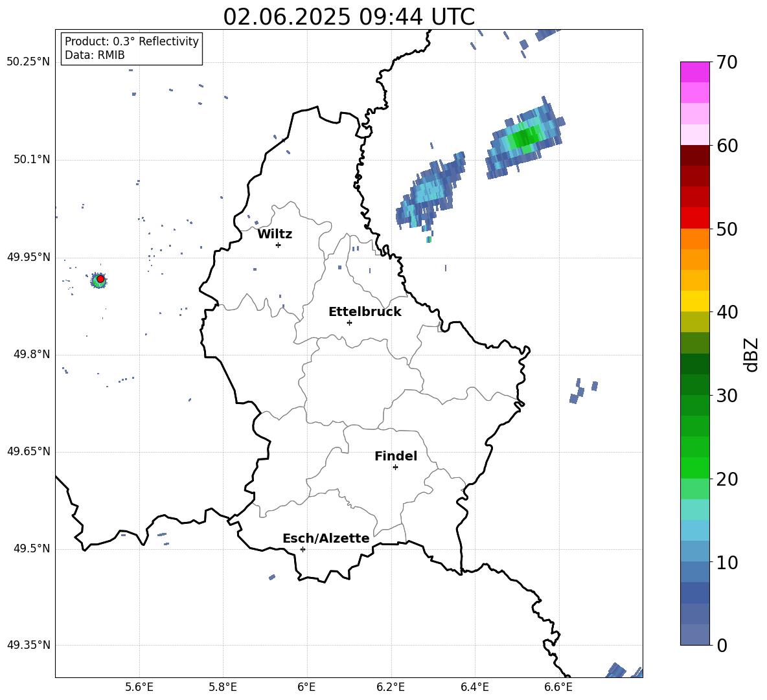
Task: Click the 6.6°E longitude tick label
Action: coord(558,687)
